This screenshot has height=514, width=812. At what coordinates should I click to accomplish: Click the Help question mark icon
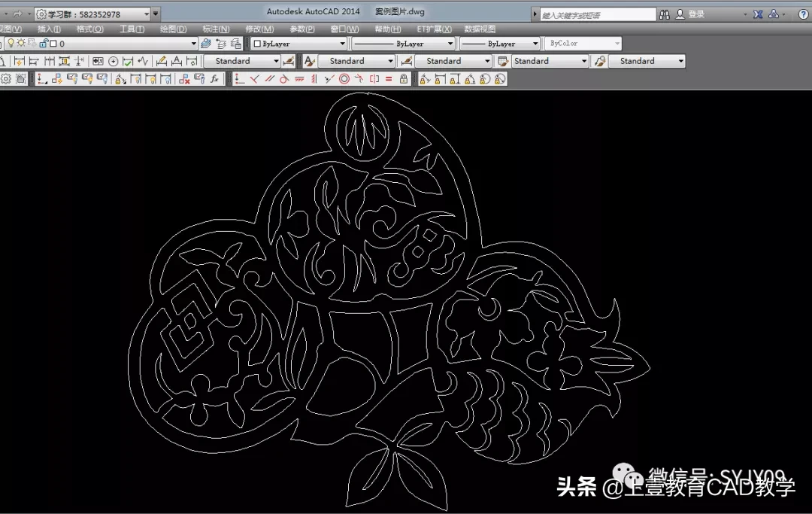804,14
